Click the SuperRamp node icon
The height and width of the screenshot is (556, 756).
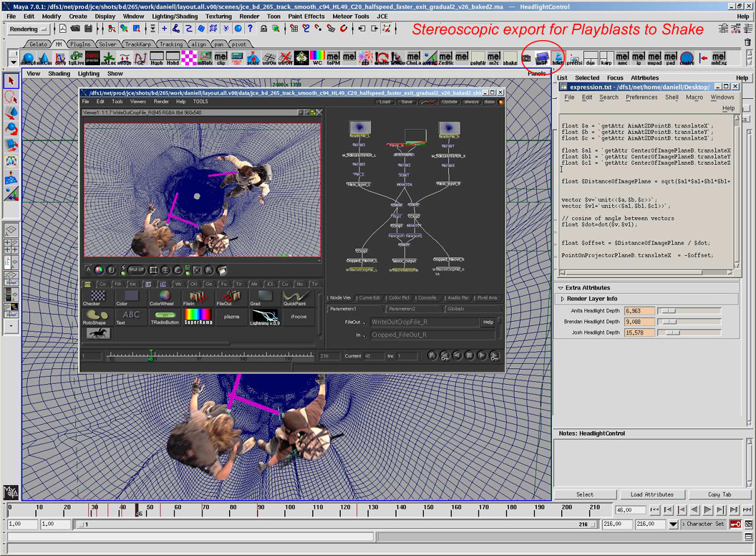198,315
